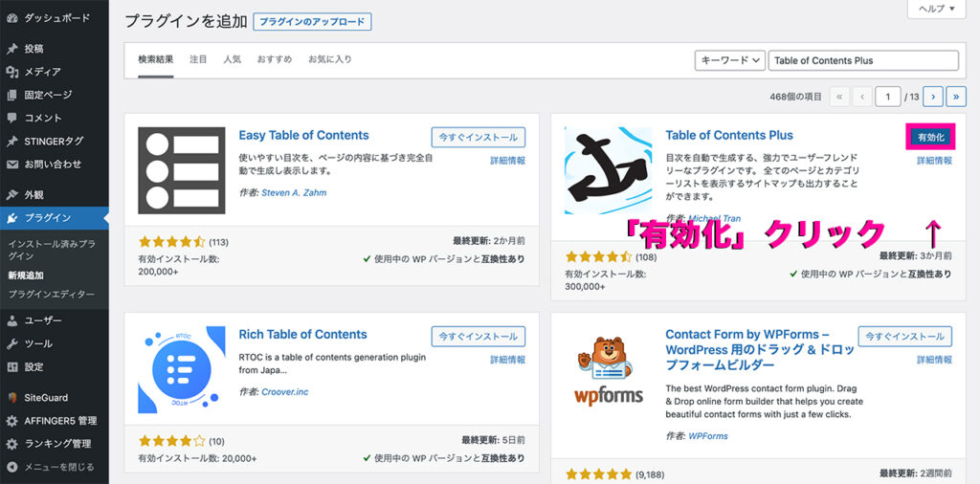Open コメント comments bubble icon
980x484 pixels.
coord(11,118)
